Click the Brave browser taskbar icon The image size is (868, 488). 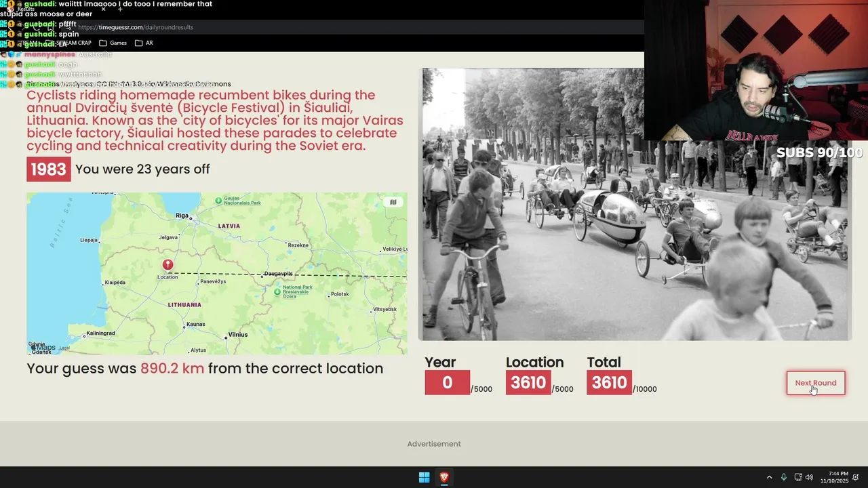[x=444, y=477]
